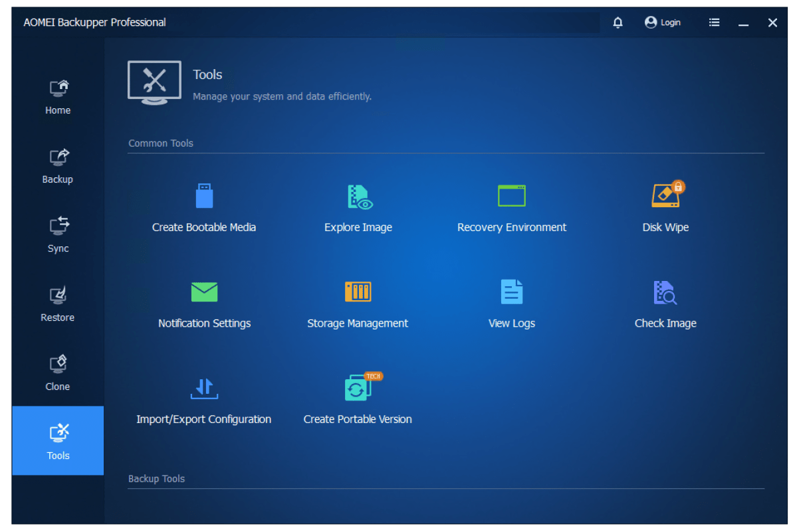Click the Storage Management label
797x532 pixels.
358,323
